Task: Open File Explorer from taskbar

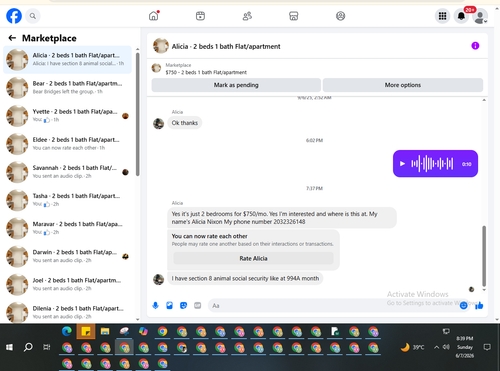Action: (x=105, y=331)
